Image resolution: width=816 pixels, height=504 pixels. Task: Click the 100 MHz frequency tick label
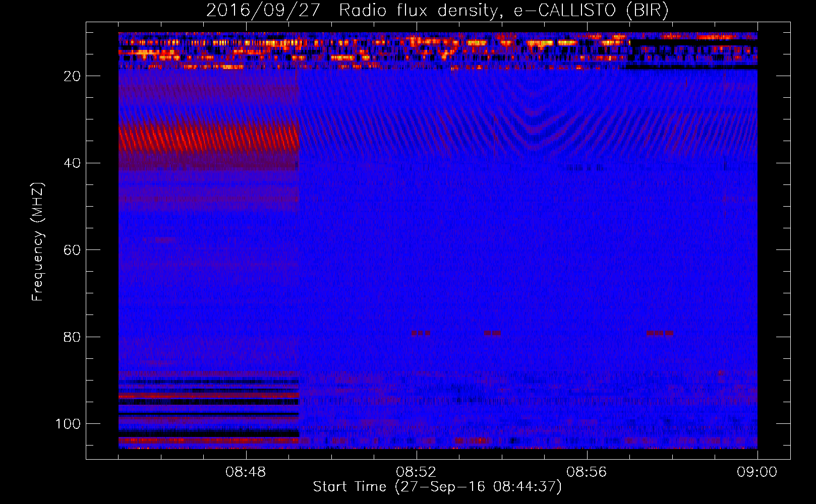click(68, 424)
